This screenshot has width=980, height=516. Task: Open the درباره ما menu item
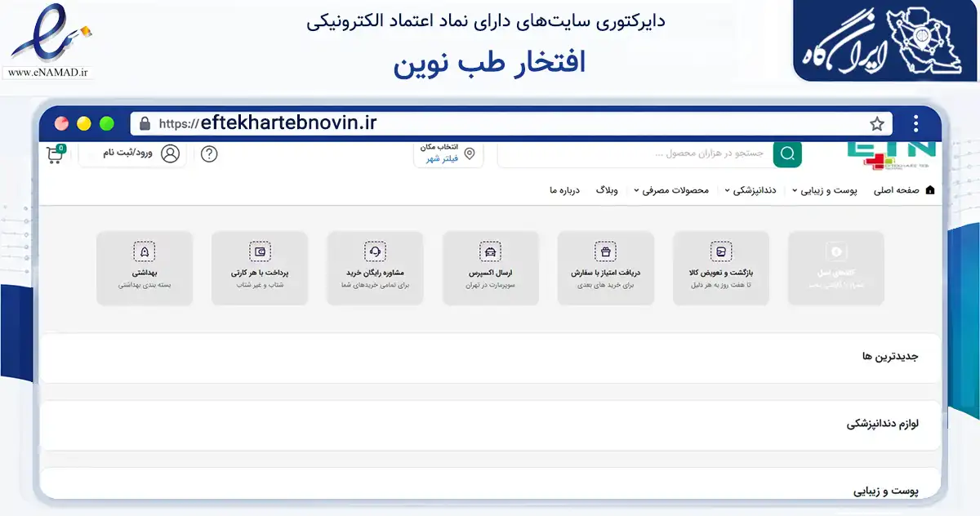tap(564, 190)
